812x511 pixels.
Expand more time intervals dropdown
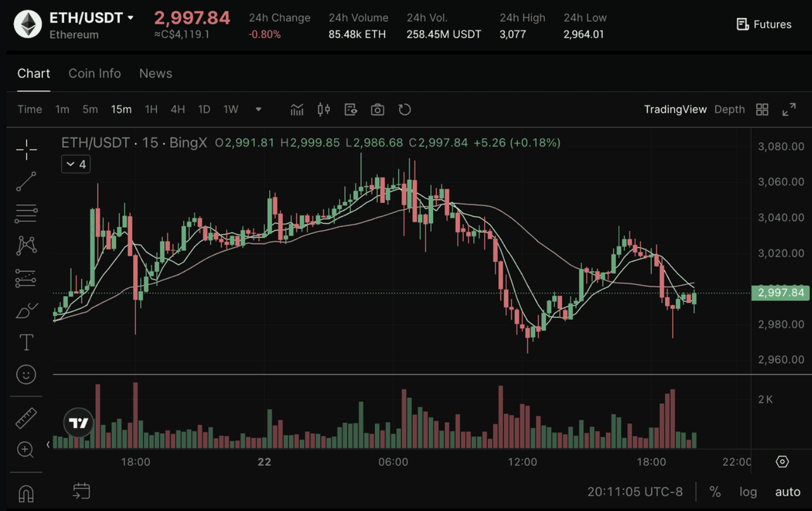click(258, 109)
